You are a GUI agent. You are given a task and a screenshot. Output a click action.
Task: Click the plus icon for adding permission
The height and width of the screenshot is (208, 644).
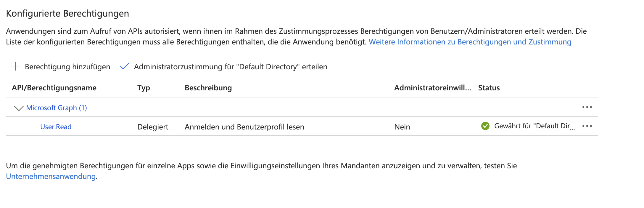click(15, 66)
